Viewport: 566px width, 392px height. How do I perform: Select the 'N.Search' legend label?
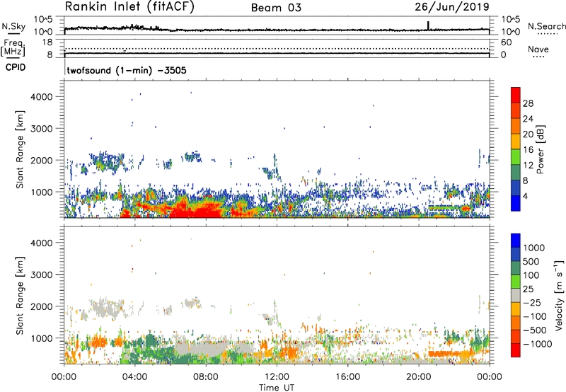[546, 26]
